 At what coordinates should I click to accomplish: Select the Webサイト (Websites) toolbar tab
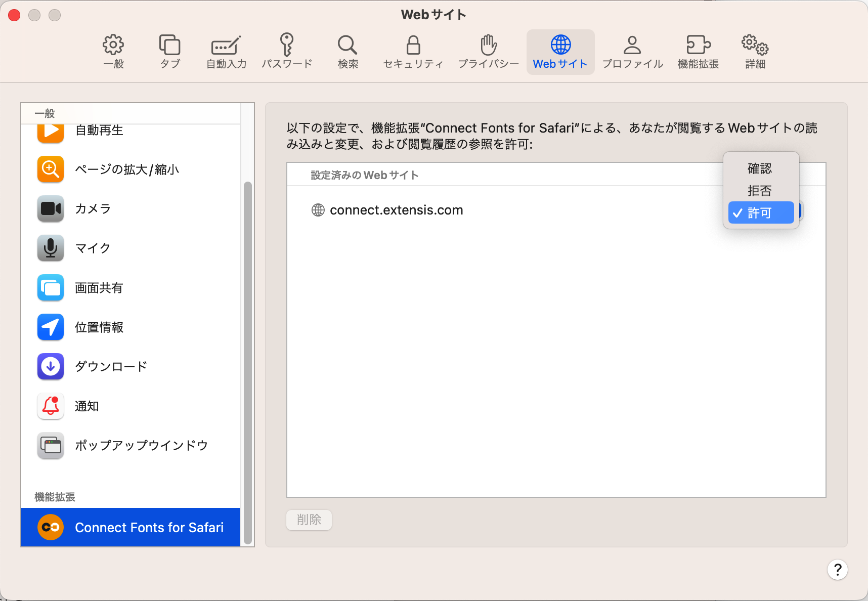coord(560,52)
